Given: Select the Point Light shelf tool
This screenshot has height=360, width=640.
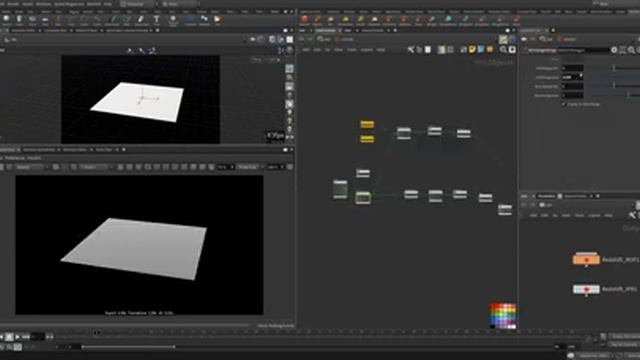Looking at the screenshot, I should (317, 19).
